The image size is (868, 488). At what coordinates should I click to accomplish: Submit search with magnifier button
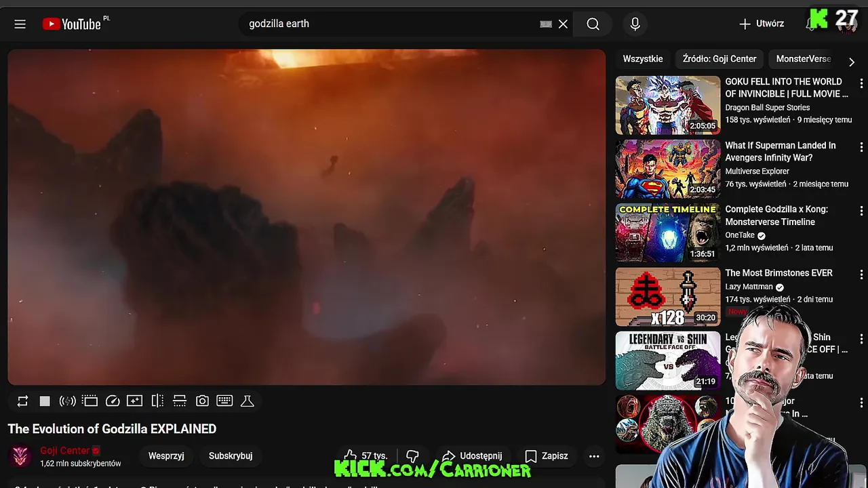[x=593, y=24]
